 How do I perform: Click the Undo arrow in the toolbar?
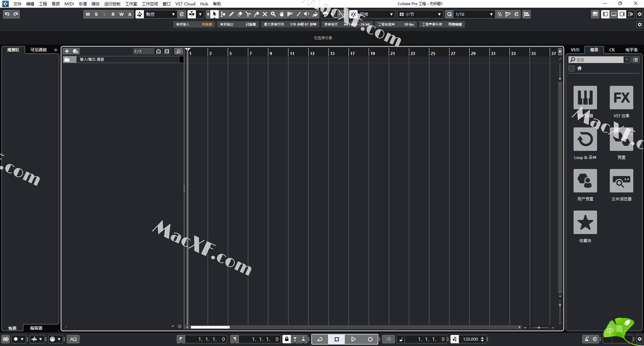click(x=7, y=14)
